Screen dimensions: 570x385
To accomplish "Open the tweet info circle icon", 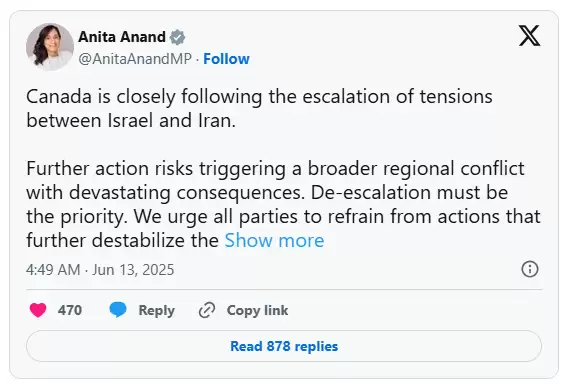I will (x=530, y=269).
